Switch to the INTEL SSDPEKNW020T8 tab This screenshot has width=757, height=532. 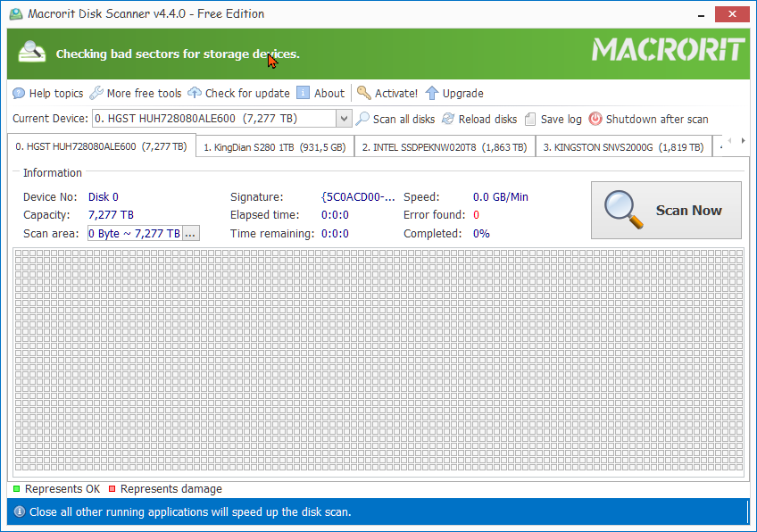445,147
